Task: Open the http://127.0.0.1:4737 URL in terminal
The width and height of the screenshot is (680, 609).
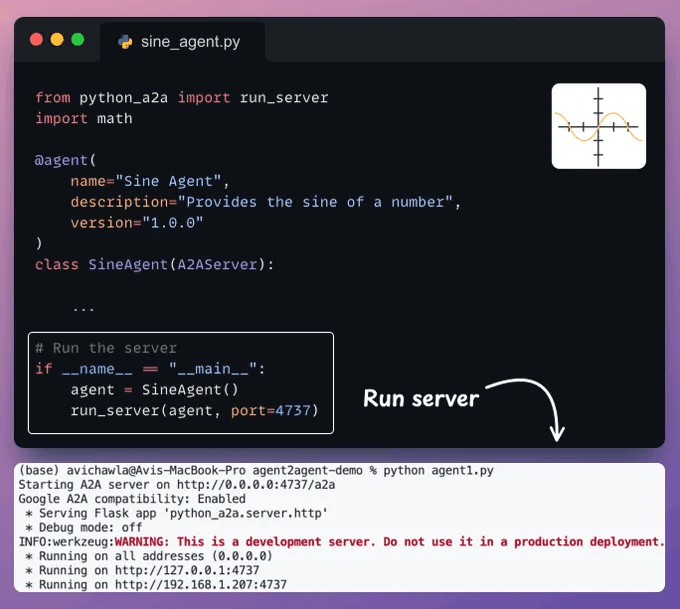Action: tap(187, 570)
